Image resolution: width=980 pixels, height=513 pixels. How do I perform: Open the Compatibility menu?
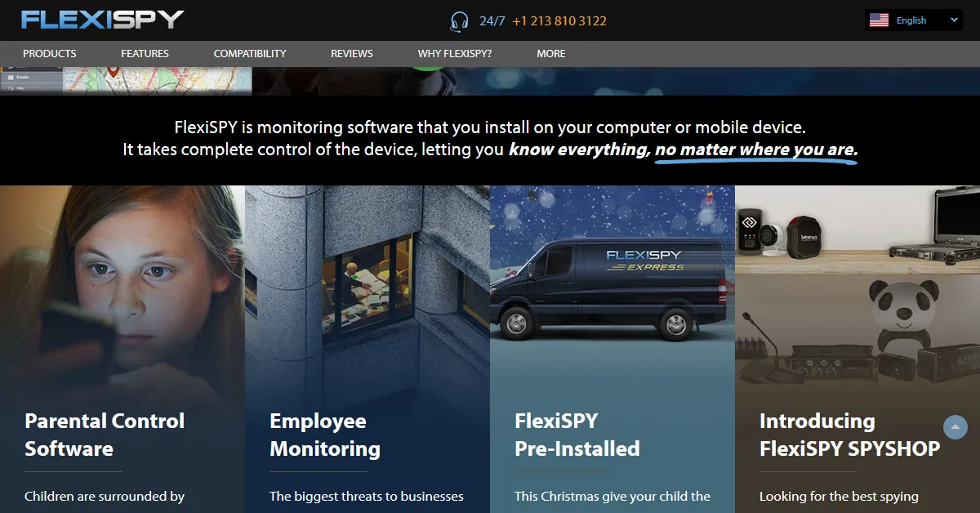[250, 54]
